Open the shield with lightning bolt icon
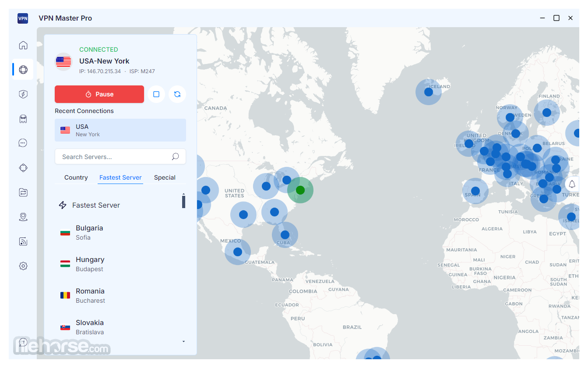Viewport: 588px width, 368px height. (x=23, y=94)
